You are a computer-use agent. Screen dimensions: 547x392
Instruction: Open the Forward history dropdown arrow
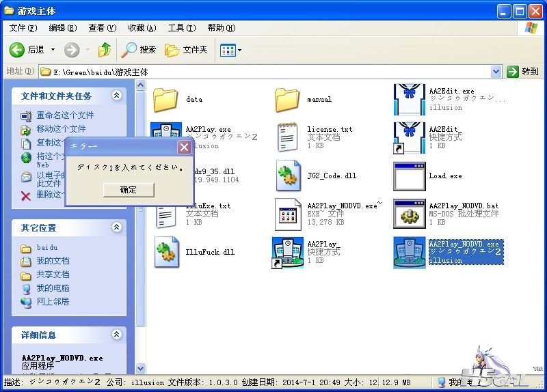88,50
